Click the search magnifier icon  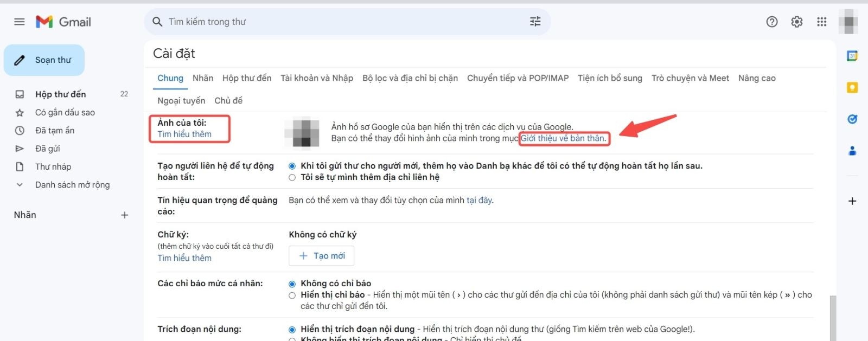[157, 22]
